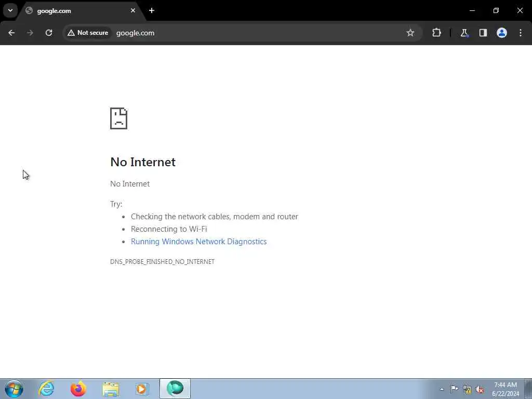The image size is (532, 399).
Task: Launch Firefox from the taskbar
Action: click(78, 389)
